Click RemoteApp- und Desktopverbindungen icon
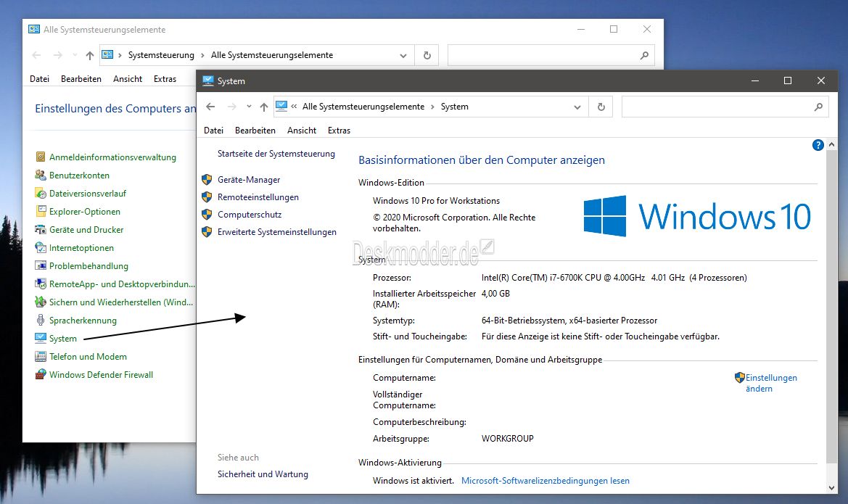 (x=41, y=284)
